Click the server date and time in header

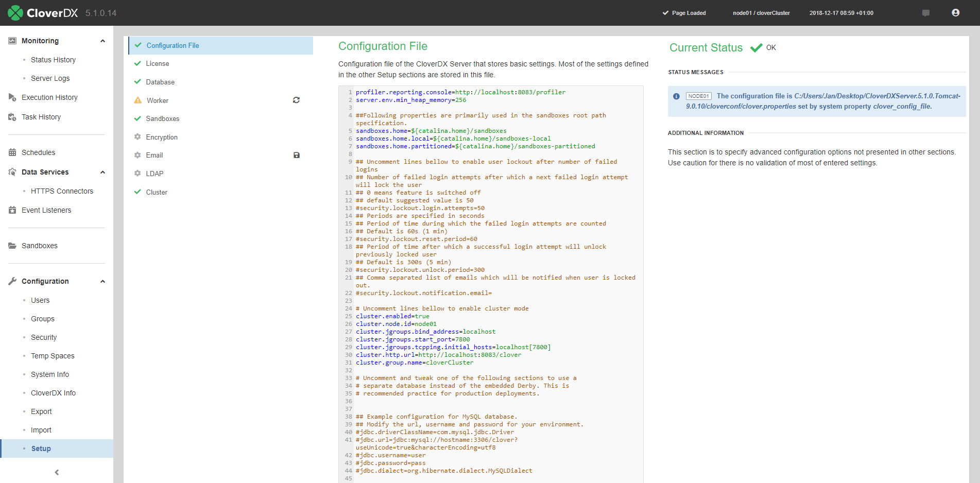pos(841,13)
